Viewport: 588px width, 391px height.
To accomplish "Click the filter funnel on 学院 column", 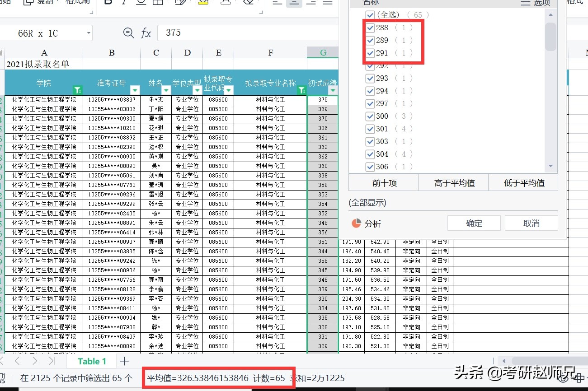I will pos(78,90).
